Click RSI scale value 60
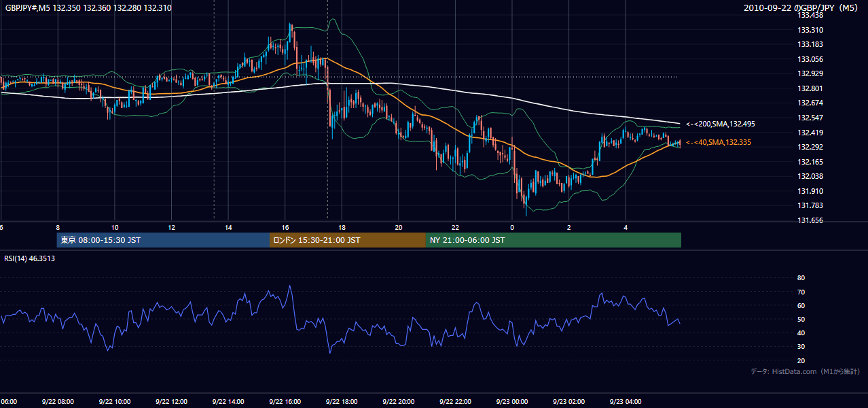 801,305
